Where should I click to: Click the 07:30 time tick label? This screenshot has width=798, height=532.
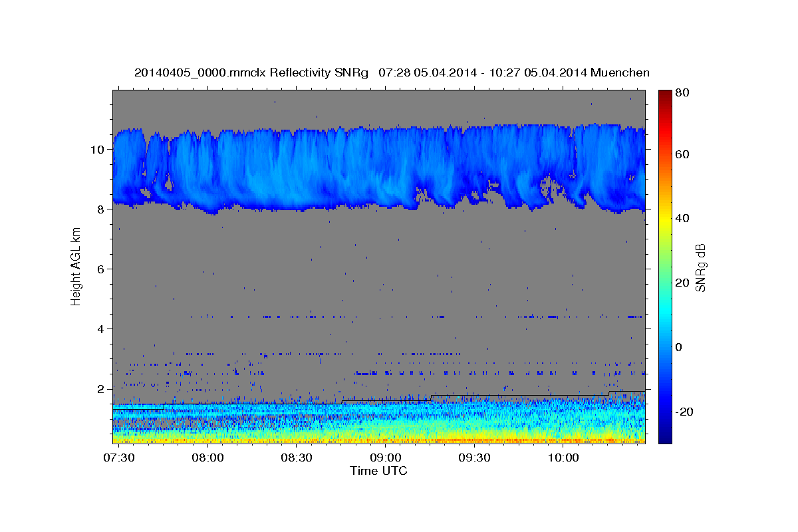(x=118, y=458)
